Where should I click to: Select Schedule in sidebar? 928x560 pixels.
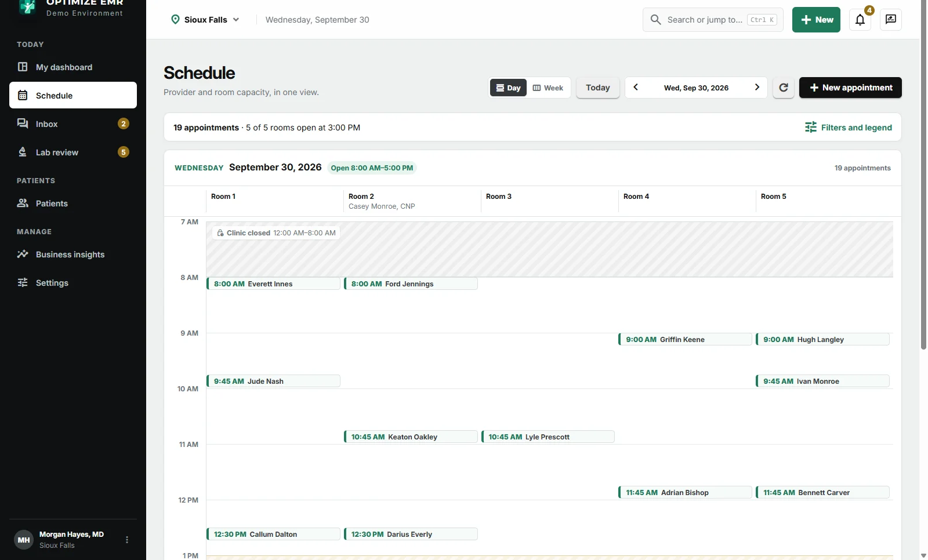[73, 95]
